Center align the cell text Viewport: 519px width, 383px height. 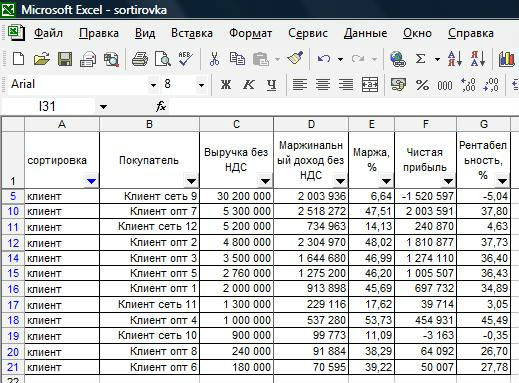coord(323,84)
